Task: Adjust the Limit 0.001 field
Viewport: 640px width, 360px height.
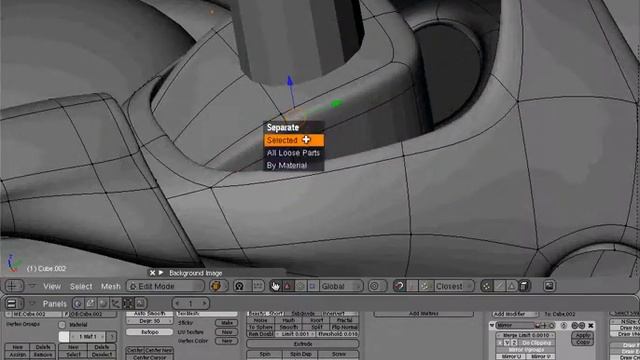Action: coord(295,334)
